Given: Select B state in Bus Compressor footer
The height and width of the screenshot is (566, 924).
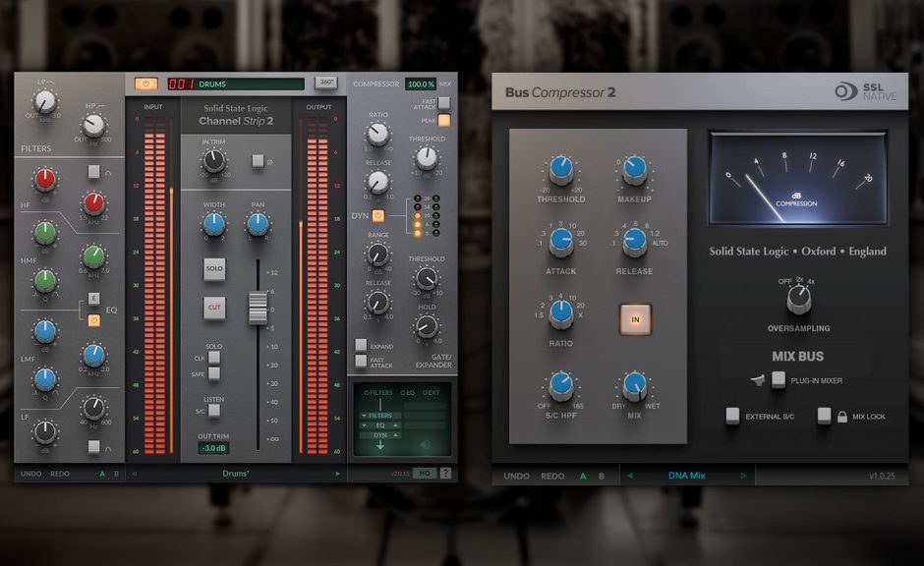Looking at the screenshot, I should 604,476.
